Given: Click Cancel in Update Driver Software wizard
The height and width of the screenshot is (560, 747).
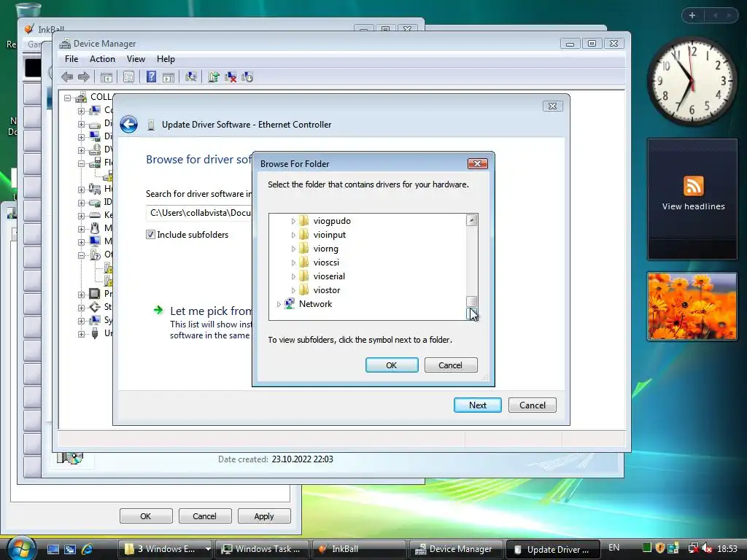Looking at the screenshot, I should [532, 405].
